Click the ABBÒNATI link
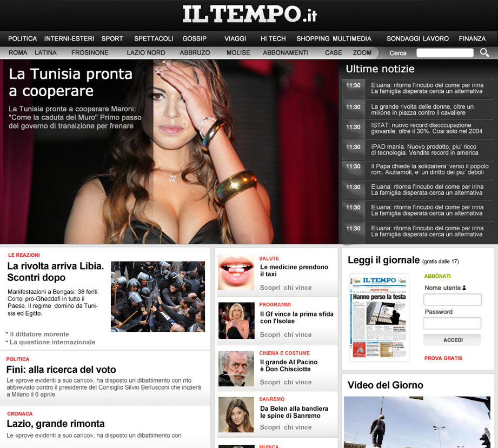This screenshot has width=498, height=448. pyautogui.click(x=437, y=276)
